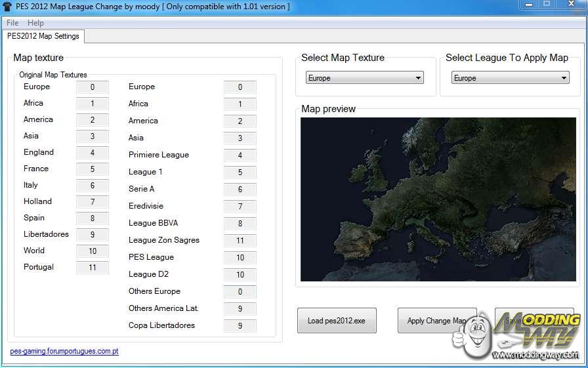Select the Eredivisie value field
Screen dimensions: 588x368
point(240,207)
